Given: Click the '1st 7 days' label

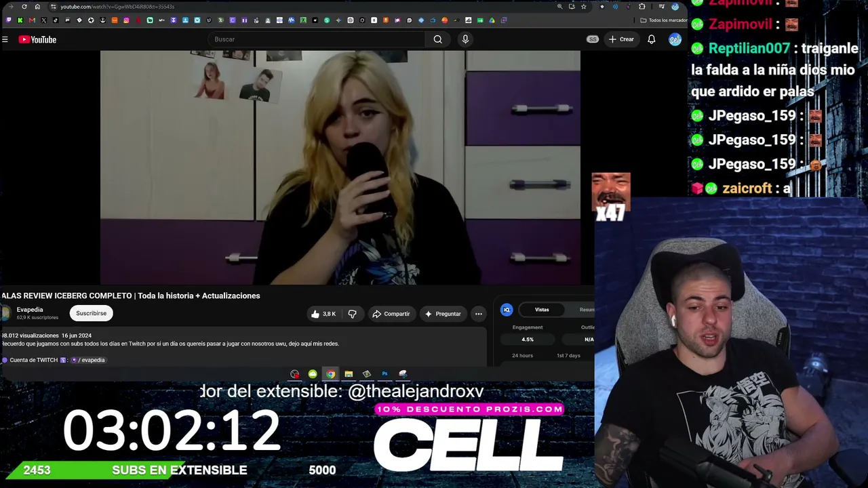Looking at the screenshot, I should pos(568,356).
